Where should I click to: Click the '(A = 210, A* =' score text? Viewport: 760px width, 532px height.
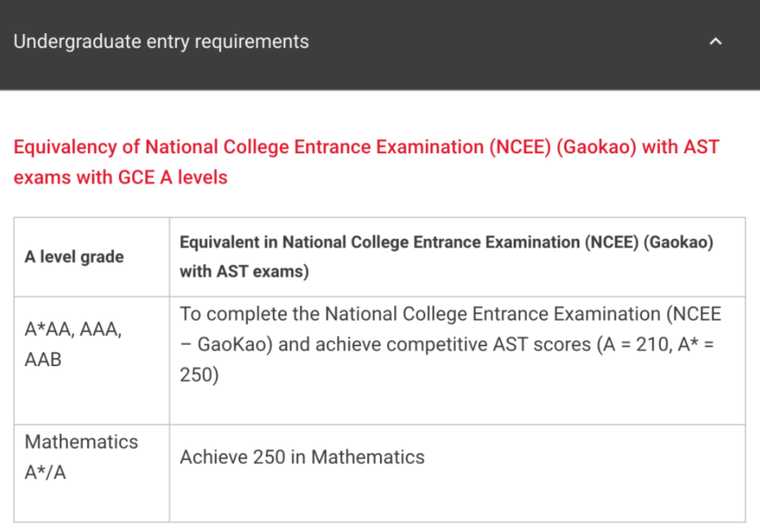[655, 345]
